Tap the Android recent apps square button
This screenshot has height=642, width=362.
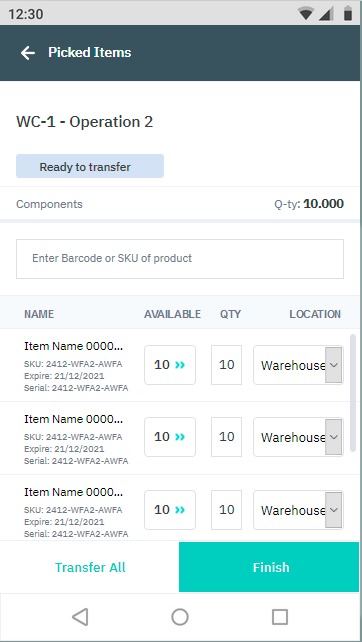(x=280, y=617)
